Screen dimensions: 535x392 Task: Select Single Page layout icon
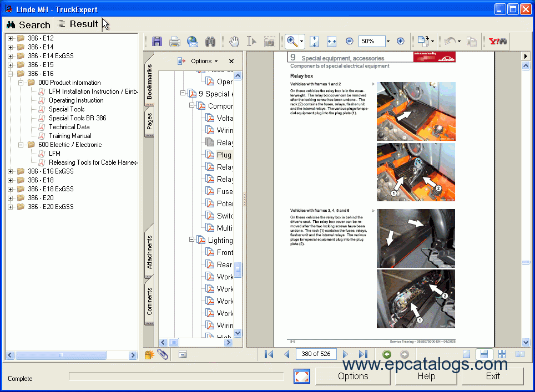466,354
